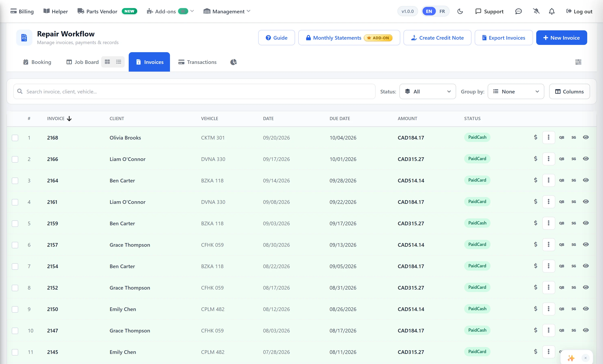
Task: Click the Guide button
Action: coord(277,38)
